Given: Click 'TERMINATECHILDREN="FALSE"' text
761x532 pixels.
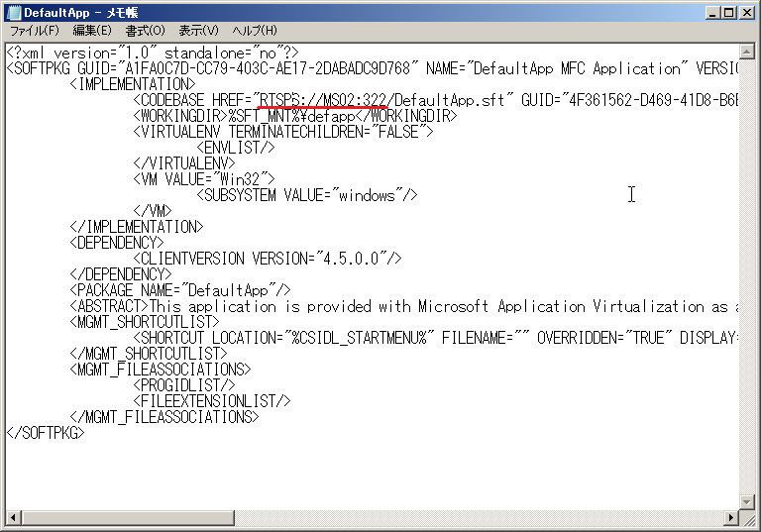Looking at the screenshot, I should pyautogui.click(x=326, y=132).
